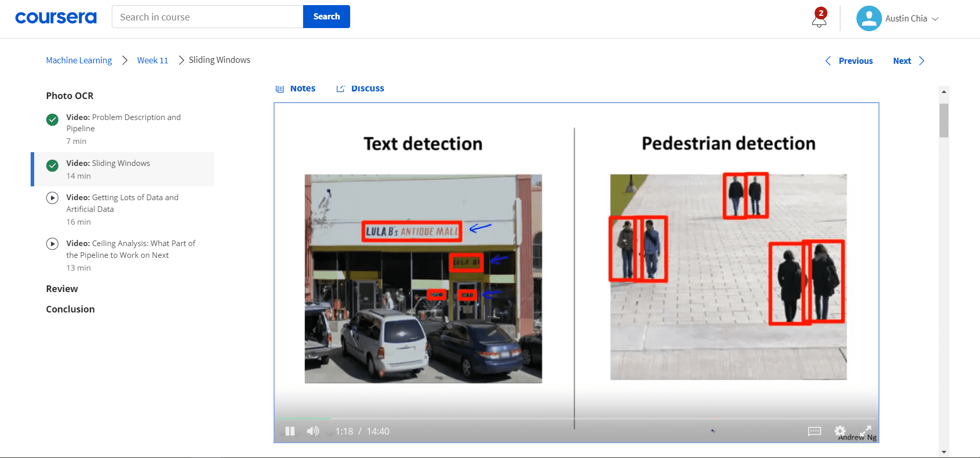Play icon for Getting Lots of Data video
Viewport: 980px width, 458px height.
[52, 198]
